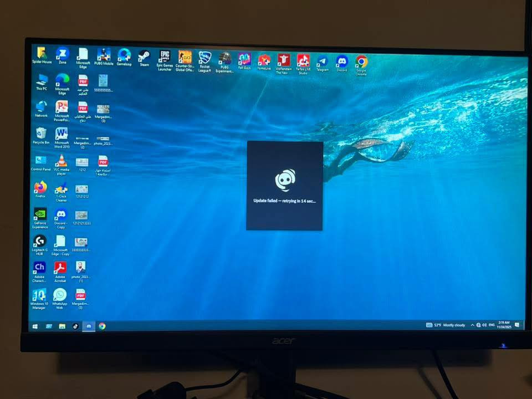The image size is (532, 399).
Task: Open the Windows Start menu button
Action: (x=35, y=326)
